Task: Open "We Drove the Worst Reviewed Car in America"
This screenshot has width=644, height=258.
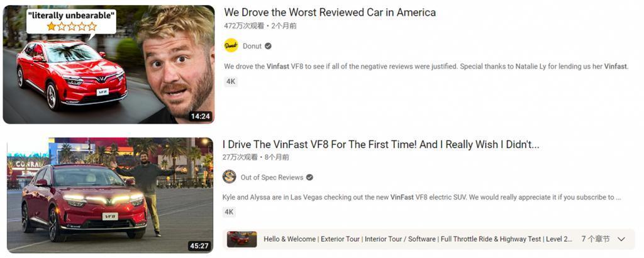Action: coord(330,13)
